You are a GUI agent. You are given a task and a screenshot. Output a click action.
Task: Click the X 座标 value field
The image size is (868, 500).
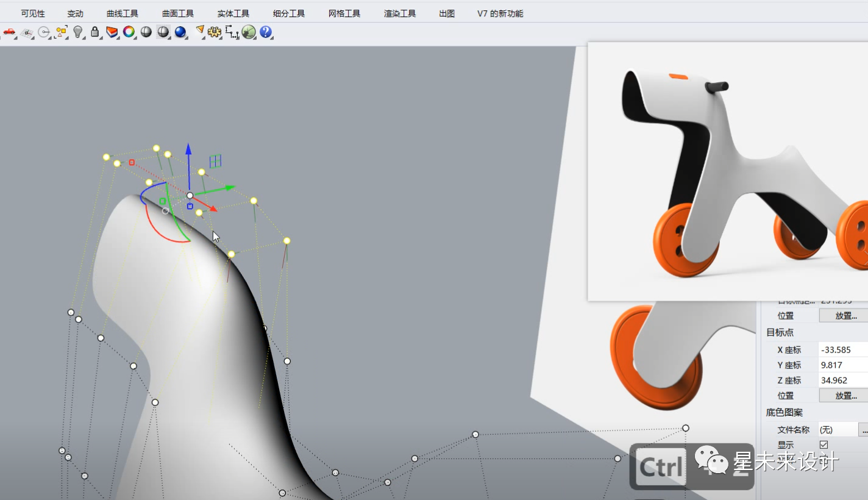tap(843, 350)
